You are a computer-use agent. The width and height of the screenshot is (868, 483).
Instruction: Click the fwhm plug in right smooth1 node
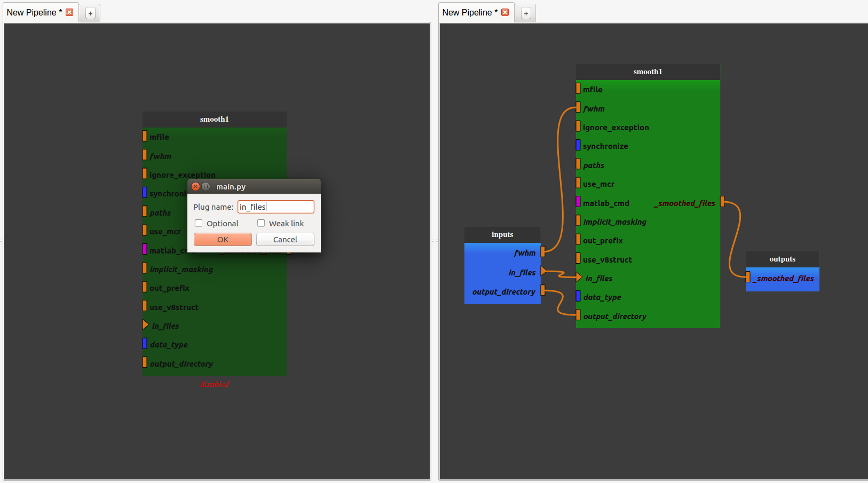578,107
